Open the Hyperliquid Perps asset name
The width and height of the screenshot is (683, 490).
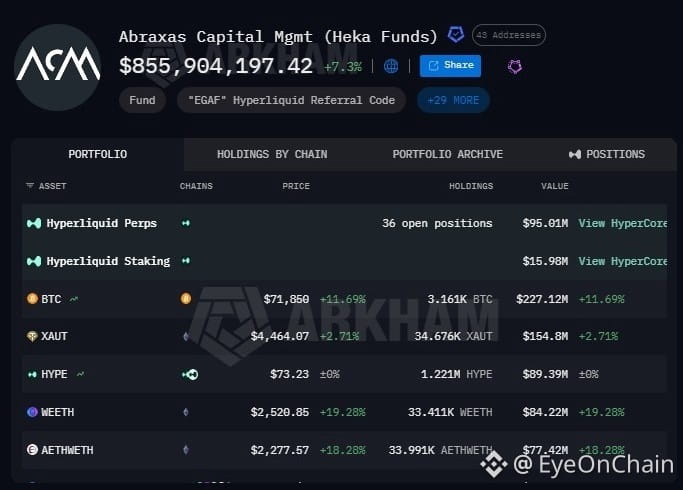coord(101,223)
